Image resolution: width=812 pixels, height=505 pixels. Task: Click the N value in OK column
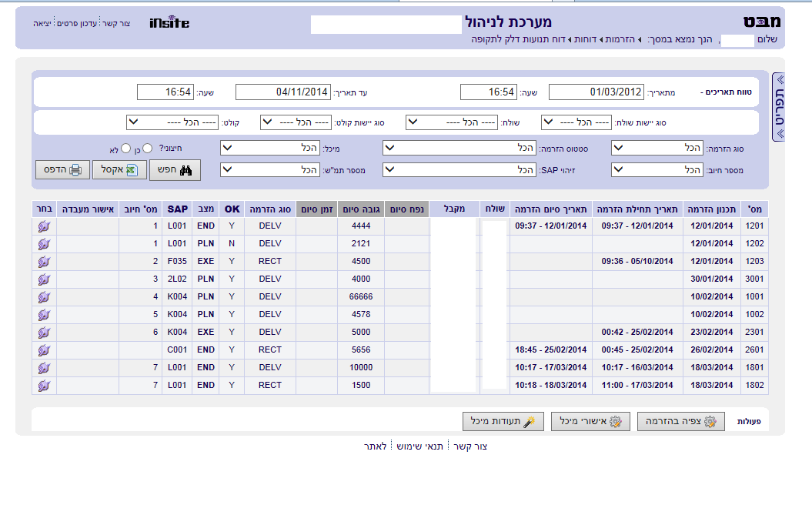[x=232, y=244]
